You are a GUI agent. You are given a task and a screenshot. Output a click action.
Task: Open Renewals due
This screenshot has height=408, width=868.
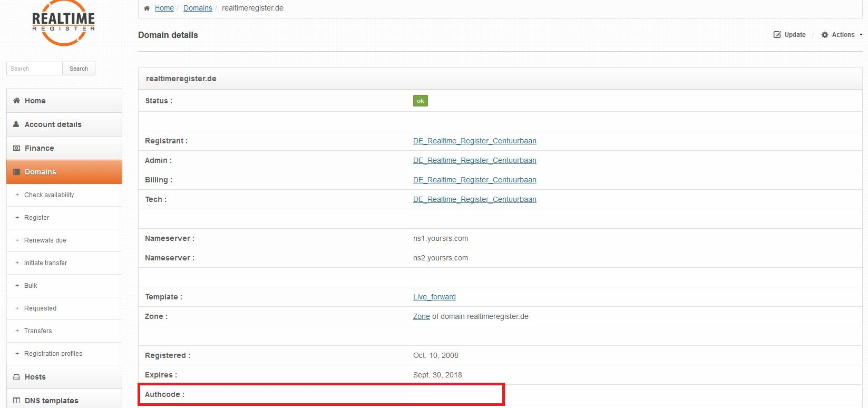pyautogui.click(x=45, y=240)
